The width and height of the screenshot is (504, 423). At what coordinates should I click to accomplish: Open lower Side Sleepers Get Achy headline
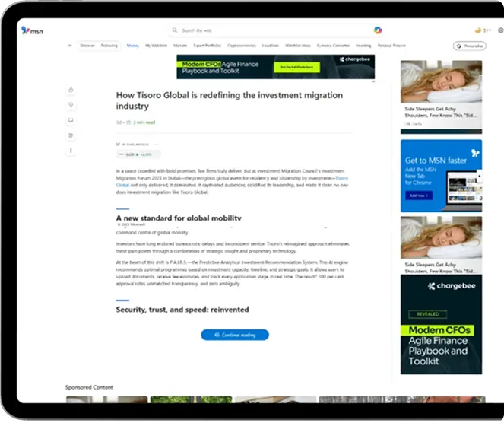click(440, 268)
